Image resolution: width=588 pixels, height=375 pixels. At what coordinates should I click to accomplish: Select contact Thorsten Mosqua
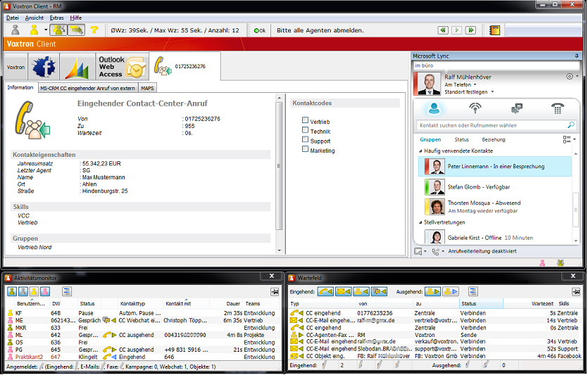pos(495,206)
